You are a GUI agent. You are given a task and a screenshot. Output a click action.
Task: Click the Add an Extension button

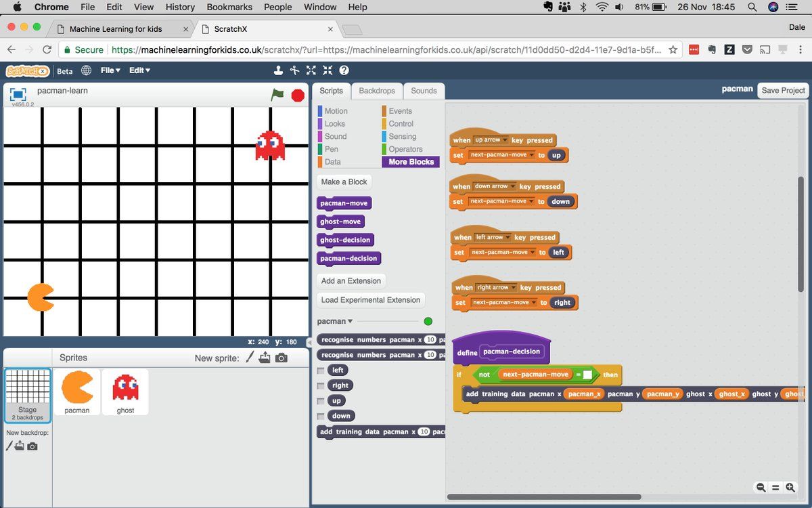351,281
